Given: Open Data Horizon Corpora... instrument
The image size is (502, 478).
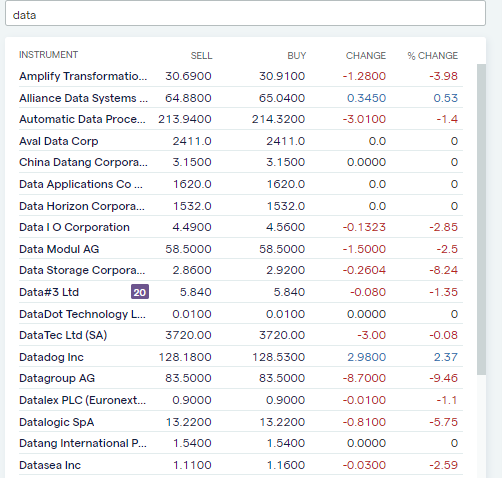Looking at the screenshot, I should [82, 206].
